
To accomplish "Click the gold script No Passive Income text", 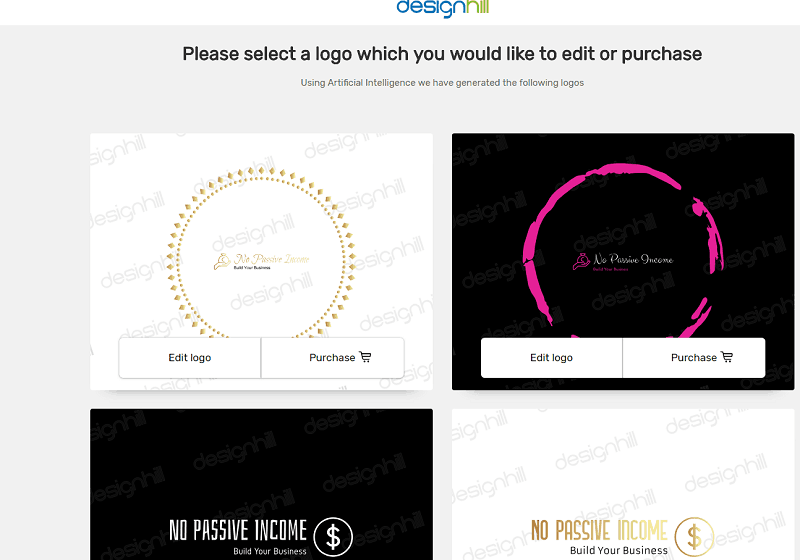I will 272,259.
